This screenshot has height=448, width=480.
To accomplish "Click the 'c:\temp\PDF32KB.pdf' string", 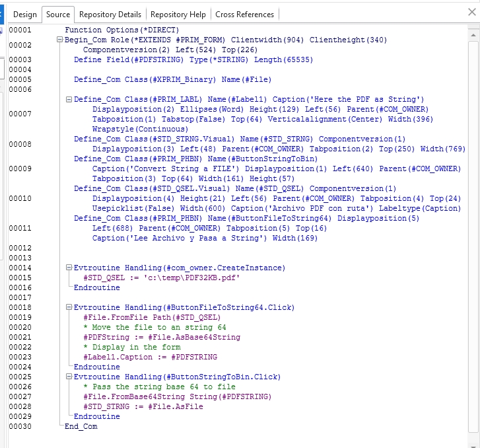I will pos(192,278).
